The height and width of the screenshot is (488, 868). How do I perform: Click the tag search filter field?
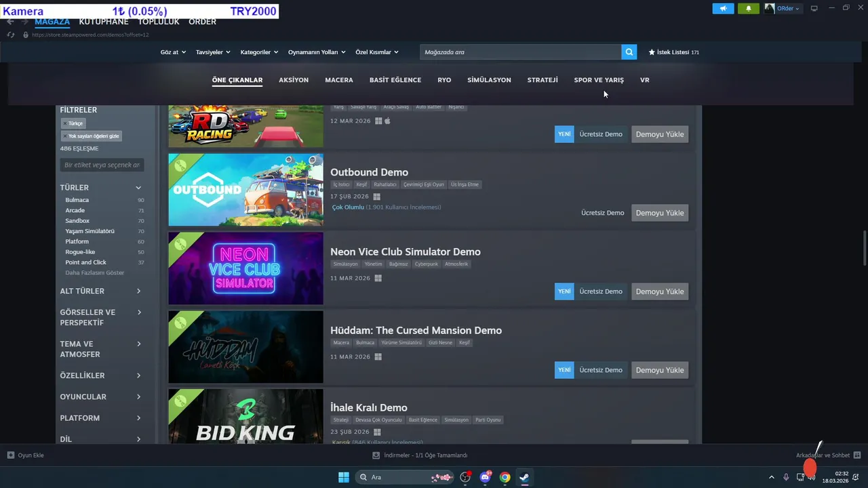pyautogui.click(x=102, y=165)
